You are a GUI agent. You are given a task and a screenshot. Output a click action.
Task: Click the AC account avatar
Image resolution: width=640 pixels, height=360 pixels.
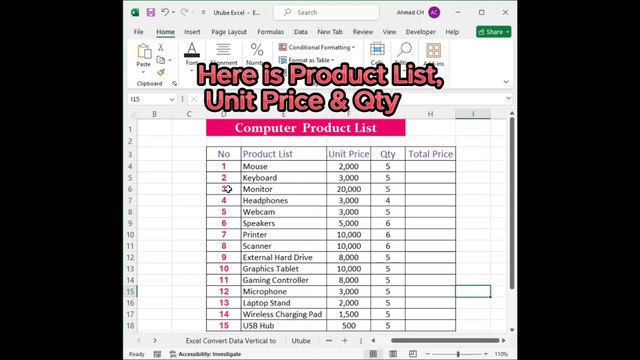(x=434, y=13)
